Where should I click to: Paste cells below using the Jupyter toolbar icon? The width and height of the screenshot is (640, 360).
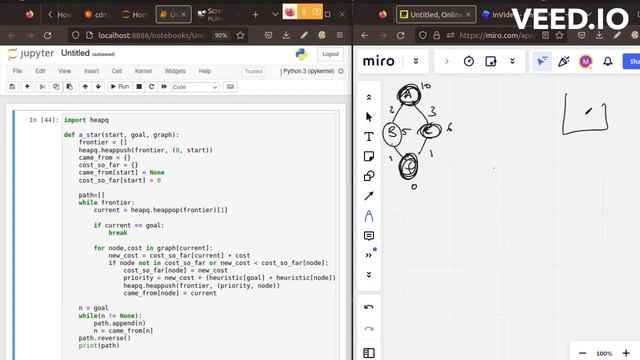pyautogui.click(x=69, y=87)
